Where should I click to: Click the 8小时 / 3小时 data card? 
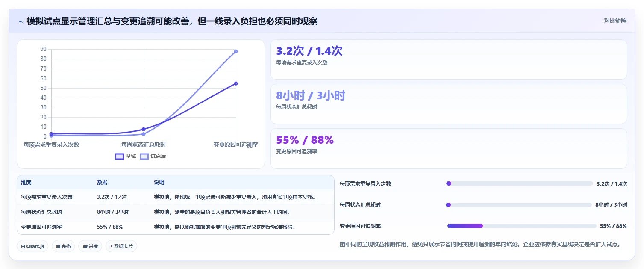click(x=448, y=104)
